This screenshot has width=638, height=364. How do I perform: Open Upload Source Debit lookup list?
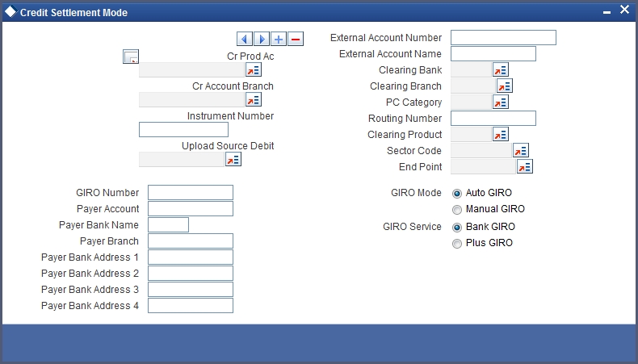click(233, 160)
